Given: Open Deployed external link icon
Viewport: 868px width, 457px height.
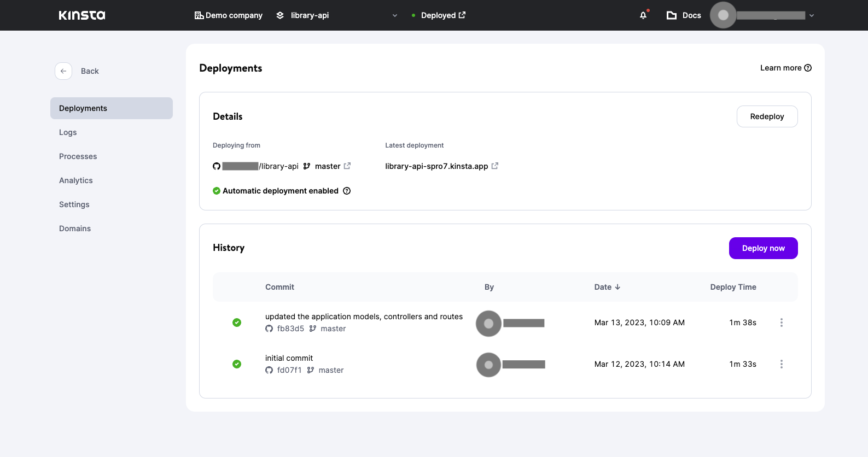Looking at the screenshot, I should tap(462, 15).
